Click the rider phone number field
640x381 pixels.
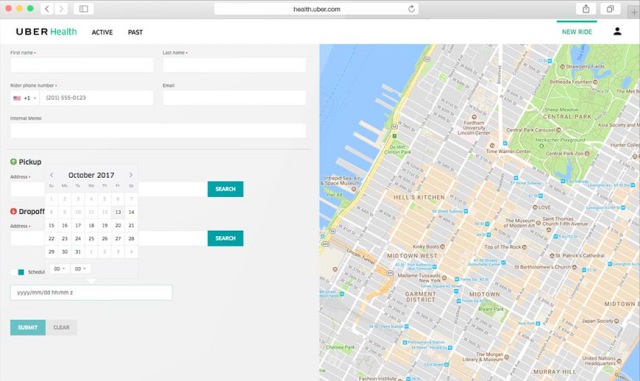(x=97, y=98)
